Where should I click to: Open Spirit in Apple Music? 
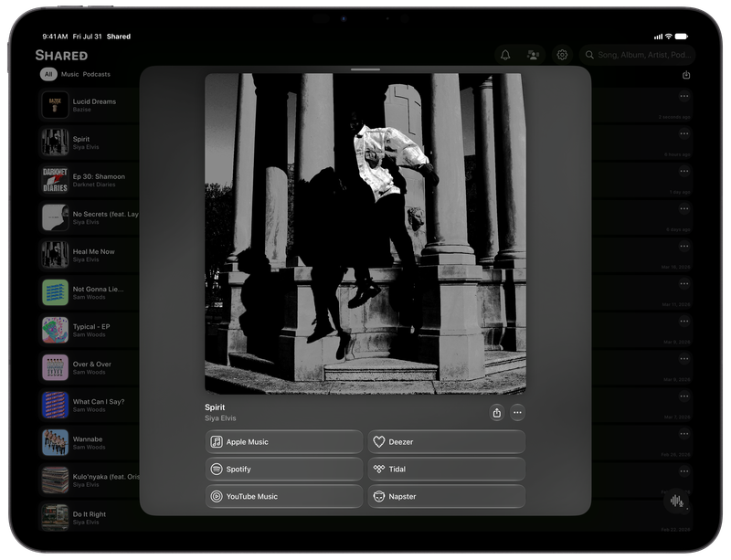(x=284, y=442)
